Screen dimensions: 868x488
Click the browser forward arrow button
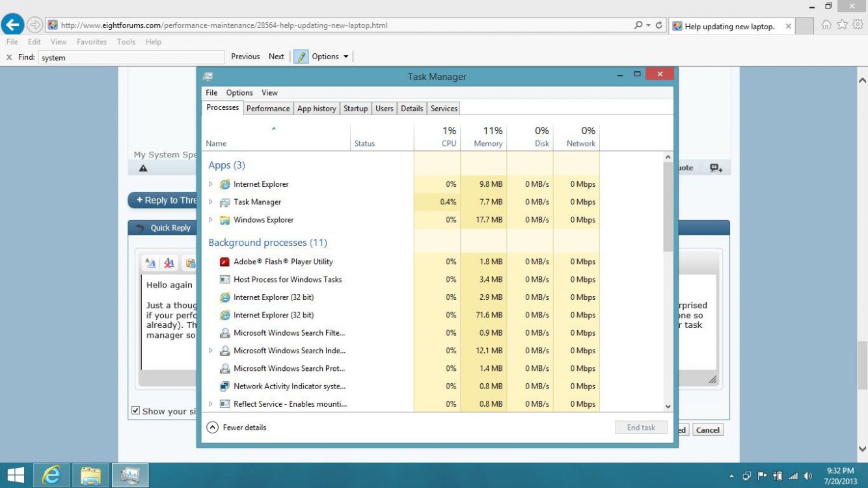coord(35,25)
